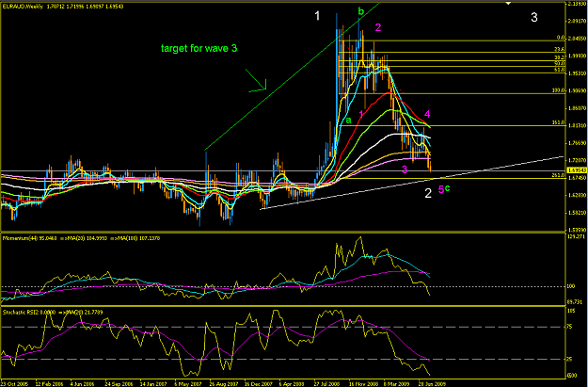Image resolution: width=588 pixels, height=387 pixels.
Task: Select the 'target for wave 3' text label
Action: (x=199, y=48)
